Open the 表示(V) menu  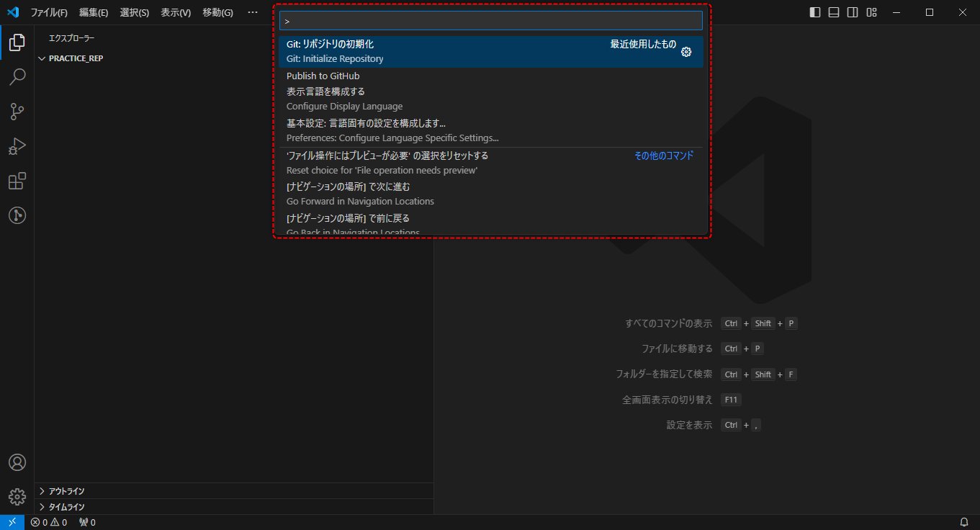point(176,12)
